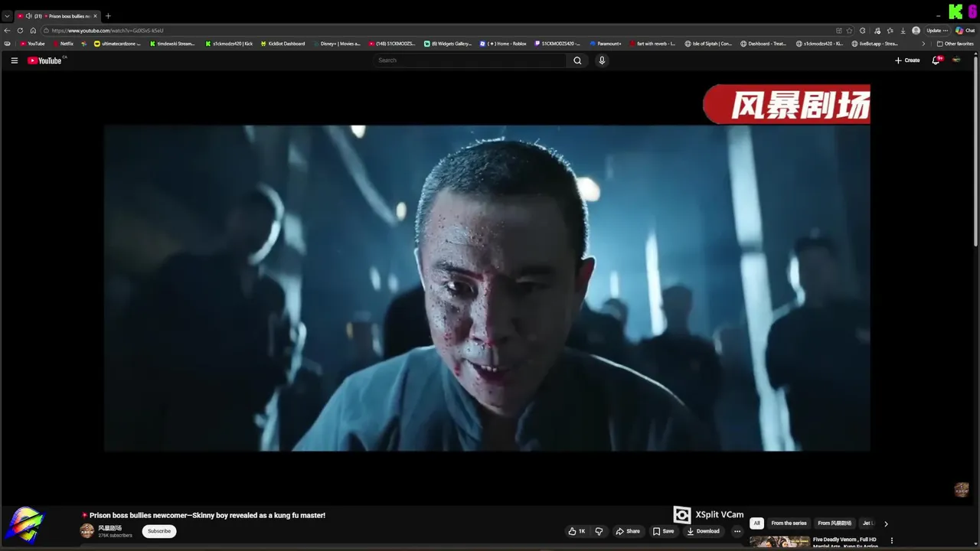Open the Widgets Gallery bookmark
Image resolution: width=980 pixels, height=551 pixels.
coord(448,44)
